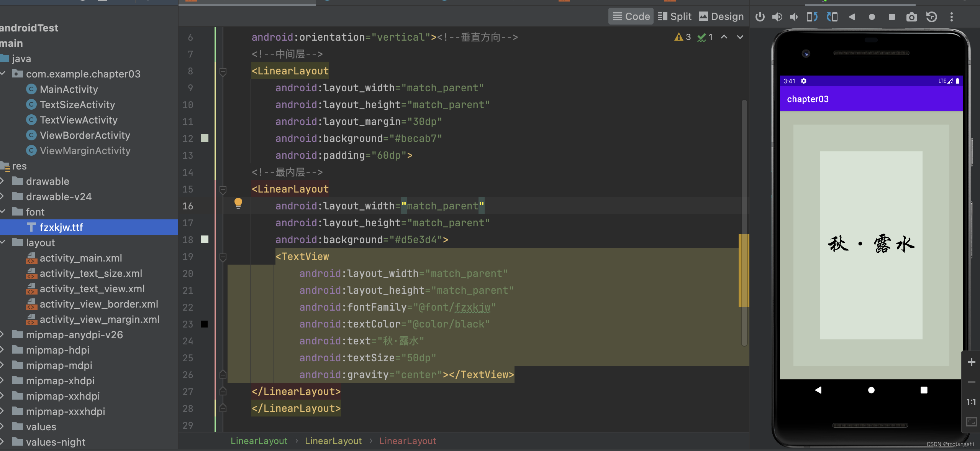Screen dimensions: 980x451
Task: Click the yellow lightbulb quick-fix icon
Action: click(238, 203)
